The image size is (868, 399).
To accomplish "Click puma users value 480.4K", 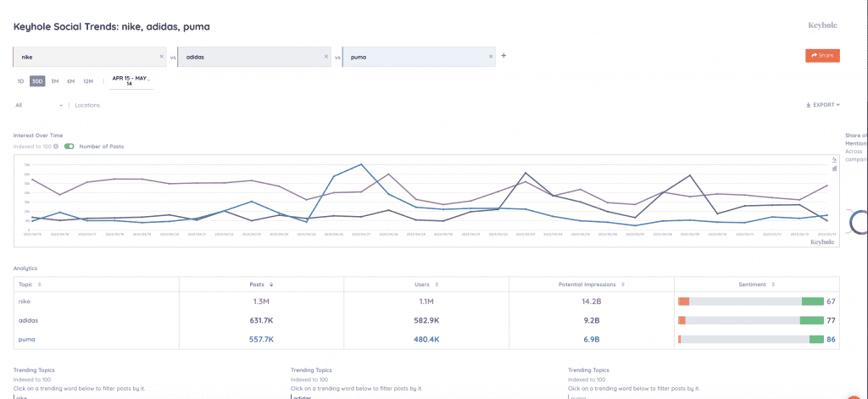I will tap(426, 339).
